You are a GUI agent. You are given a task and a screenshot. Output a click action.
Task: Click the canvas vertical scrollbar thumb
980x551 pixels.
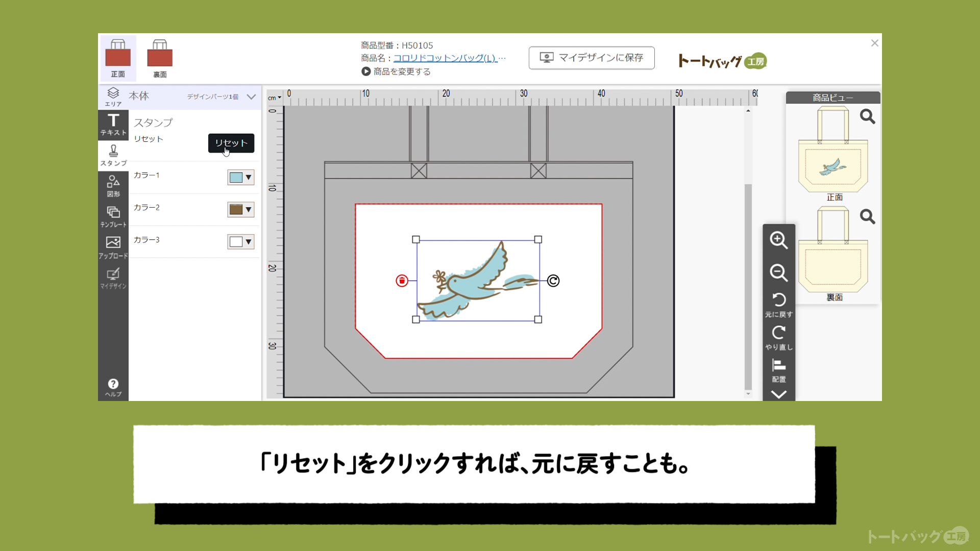[748, 286]
